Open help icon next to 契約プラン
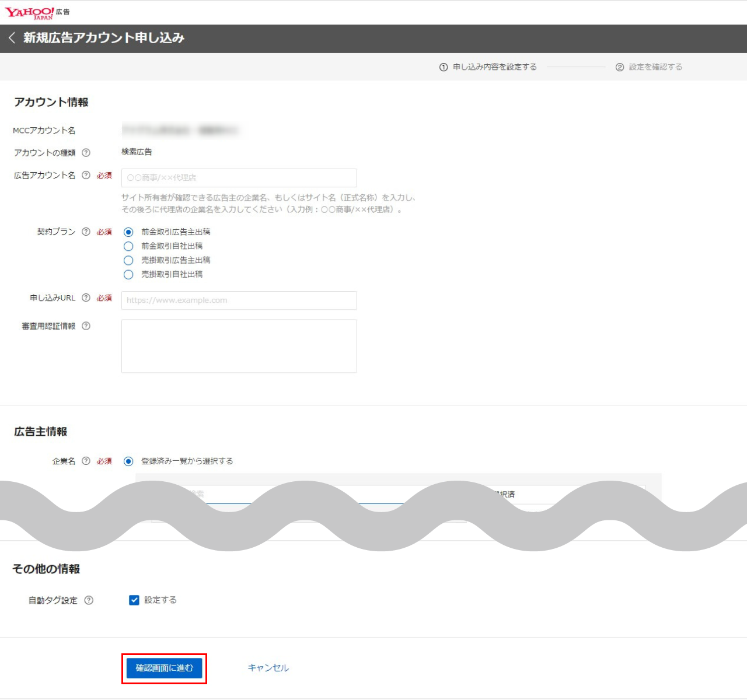The height and width of the screenshot is (700, 747). [86, 232]
